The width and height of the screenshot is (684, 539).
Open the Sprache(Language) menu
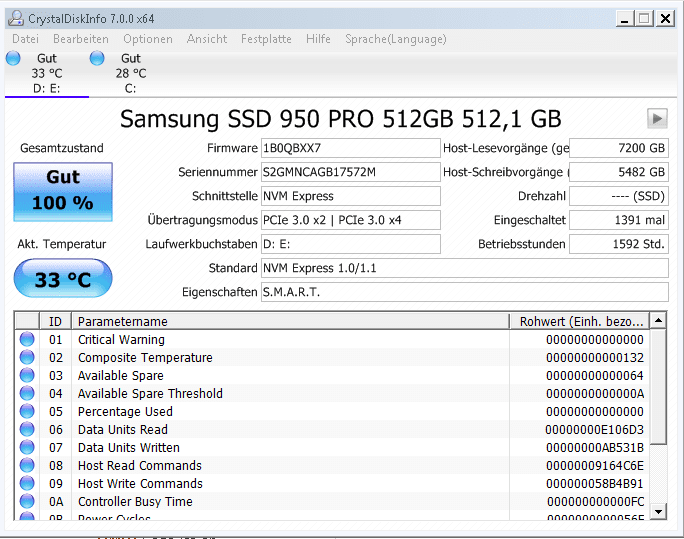tap(396, 39)
